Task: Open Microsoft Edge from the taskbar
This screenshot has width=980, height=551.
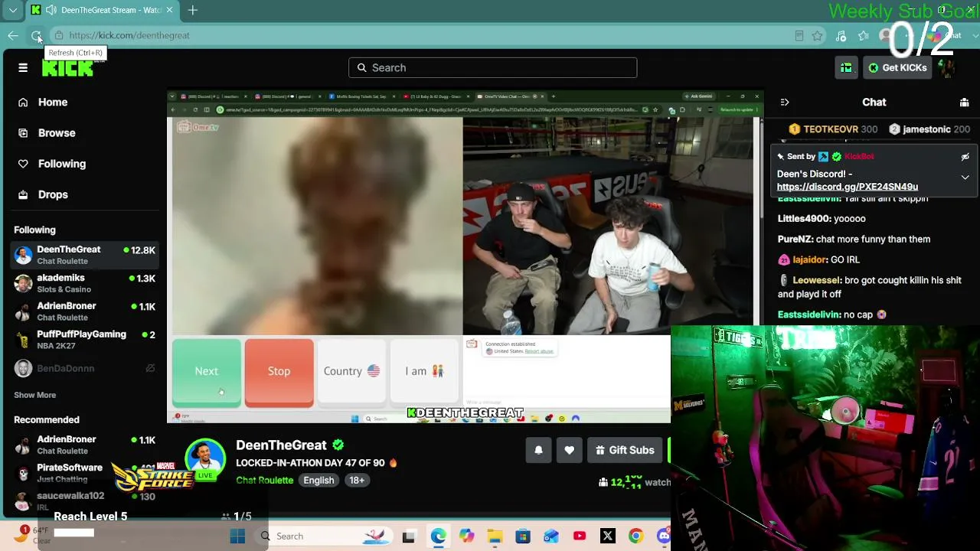Action: 438,536
